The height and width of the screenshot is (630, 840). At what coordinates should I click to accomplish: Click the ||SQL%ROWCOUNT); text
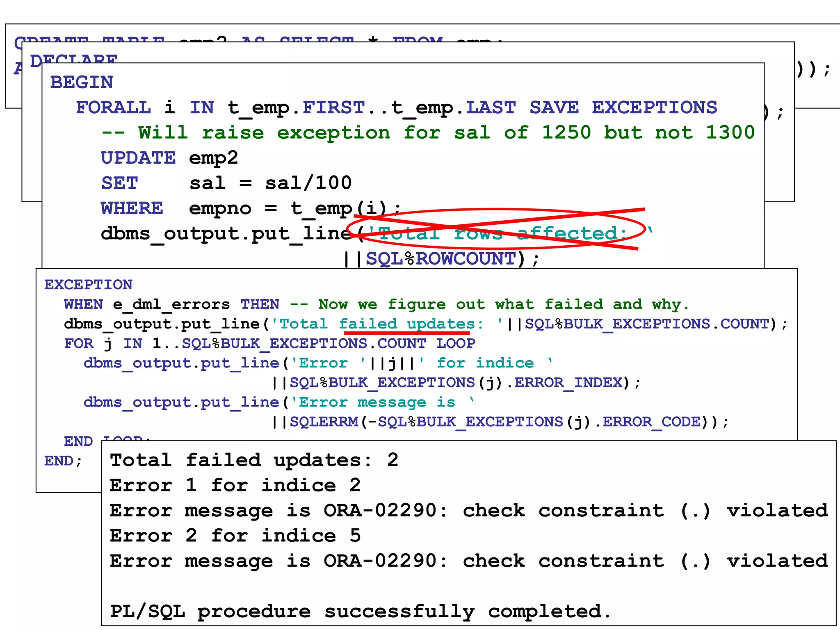click(x=441, y=259)
